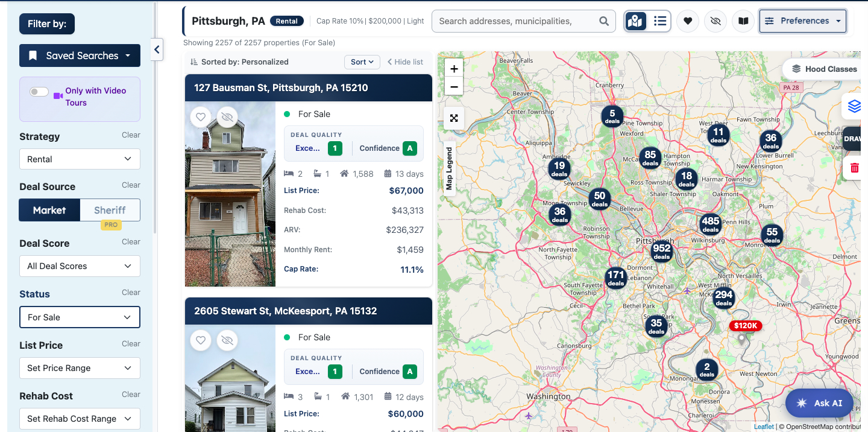Open Saved Searches dropdown

(80, 56)
